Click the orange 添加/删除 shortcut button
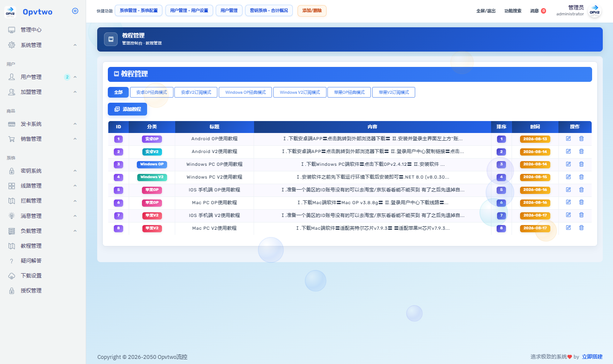 (x=312, y=11)
